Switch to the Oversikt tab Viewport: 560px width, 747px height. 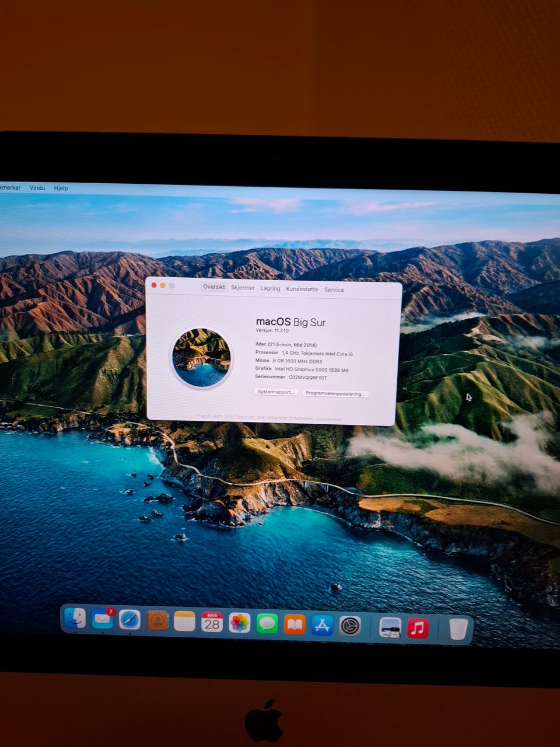coord(214,287)
